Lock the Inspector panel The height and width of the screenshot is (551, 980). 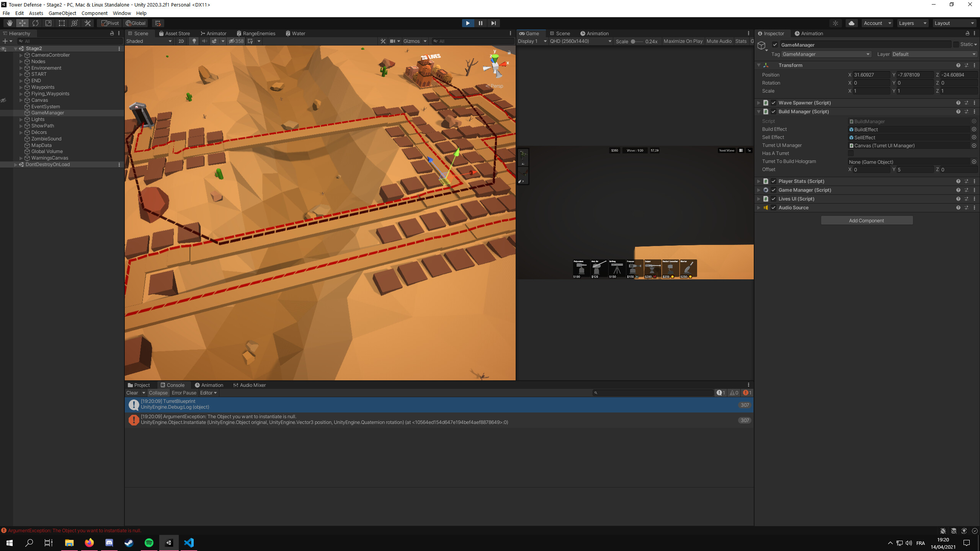coord(968,33)
